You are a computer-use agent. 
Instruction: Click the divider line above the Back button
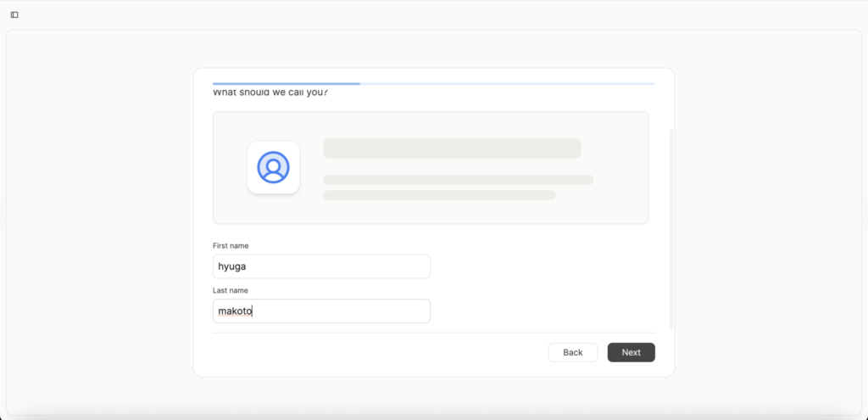pos(433,333)
